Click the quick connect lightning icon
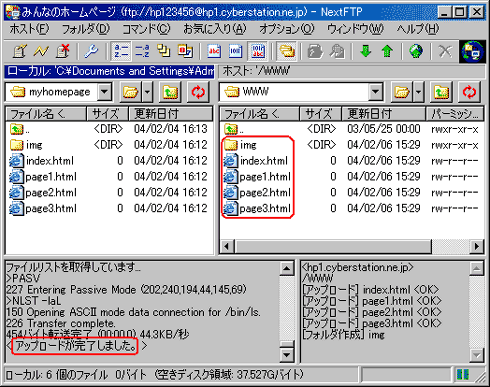Viewport: 490px width, 387px height. tap(41, 51)
